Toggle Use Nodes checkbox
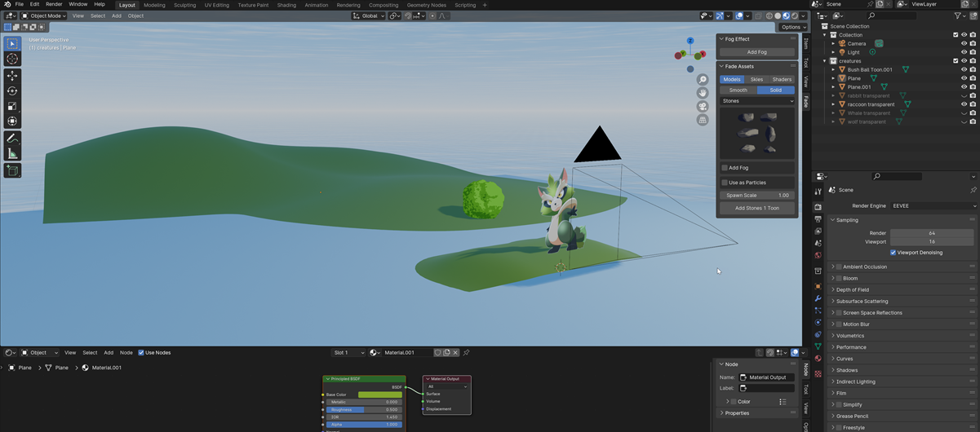The width and height of the screenshot is (980, 432). click(141, 353)
